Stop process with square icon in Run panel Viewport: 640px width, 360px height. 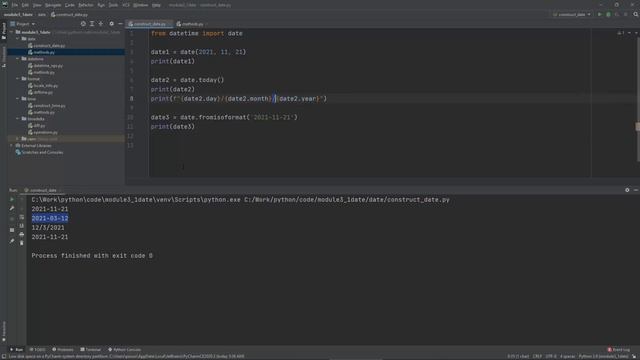(x=12, y=230)
